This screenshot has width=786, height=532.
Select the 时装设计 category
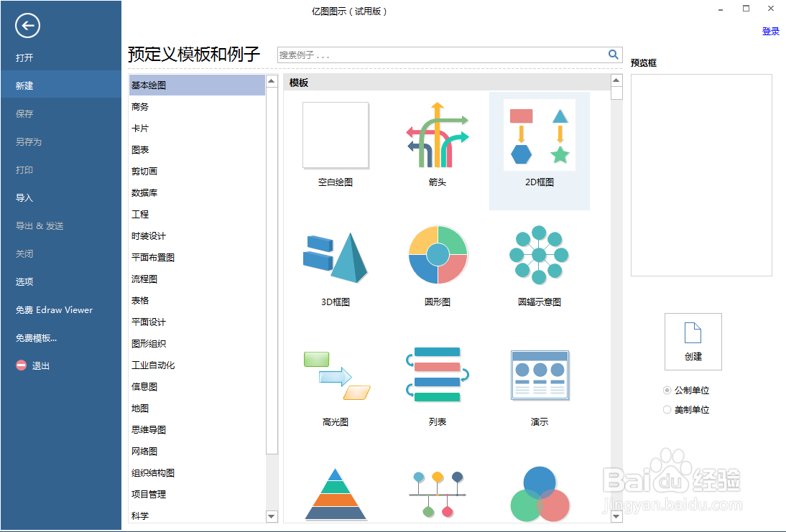197,236
